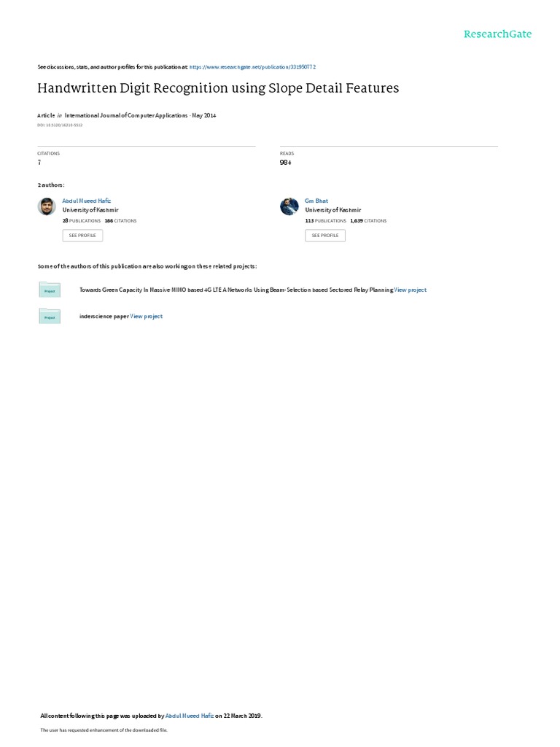Click Abdul Hafiz's profile photo
Screen dimensions: 560x747
(x=47, y=206)
